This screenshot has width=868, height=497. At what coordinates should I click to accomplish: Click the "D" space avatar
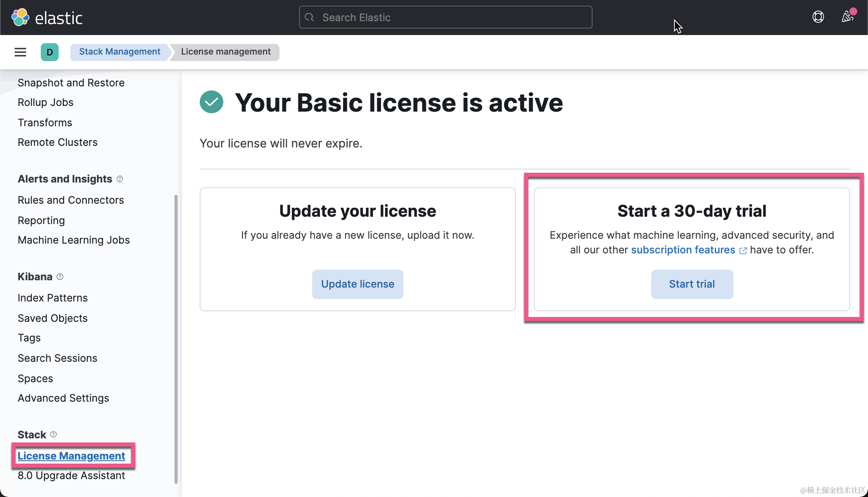[x=49, y=52]
